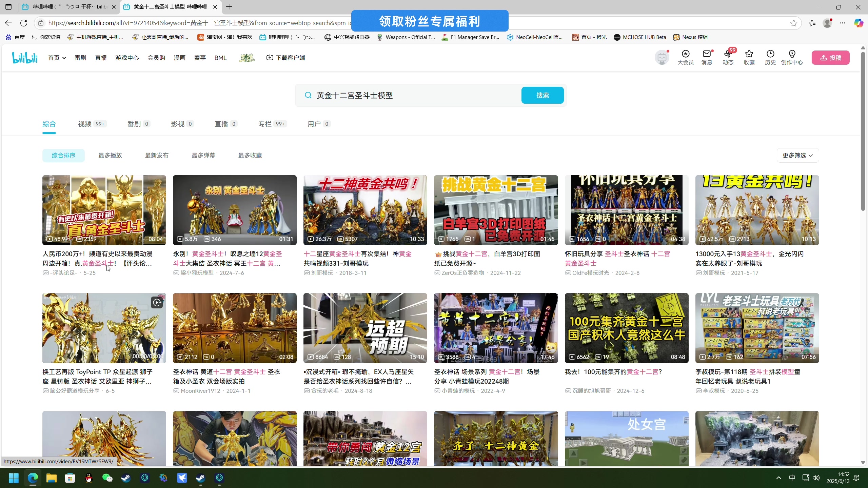Screen dimensions: 868x488
Task: Add page to favorites star icon
Action: tap(794, 23)
